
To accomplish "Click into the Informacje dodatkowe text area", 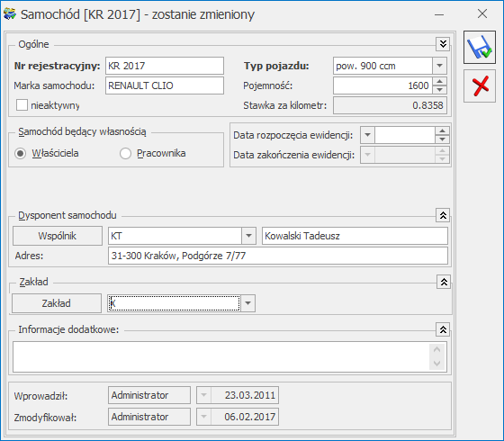I will [221, 357].
